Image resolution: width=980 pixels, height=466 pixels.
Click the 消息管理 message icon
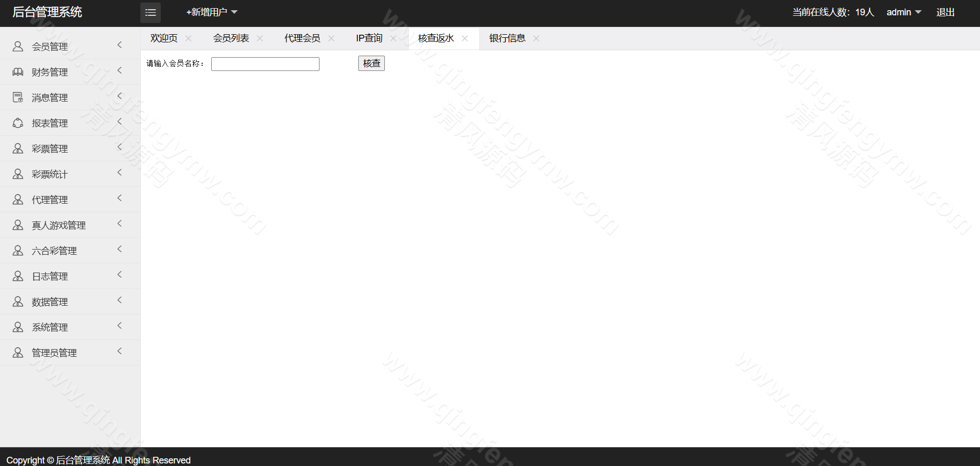18,97
